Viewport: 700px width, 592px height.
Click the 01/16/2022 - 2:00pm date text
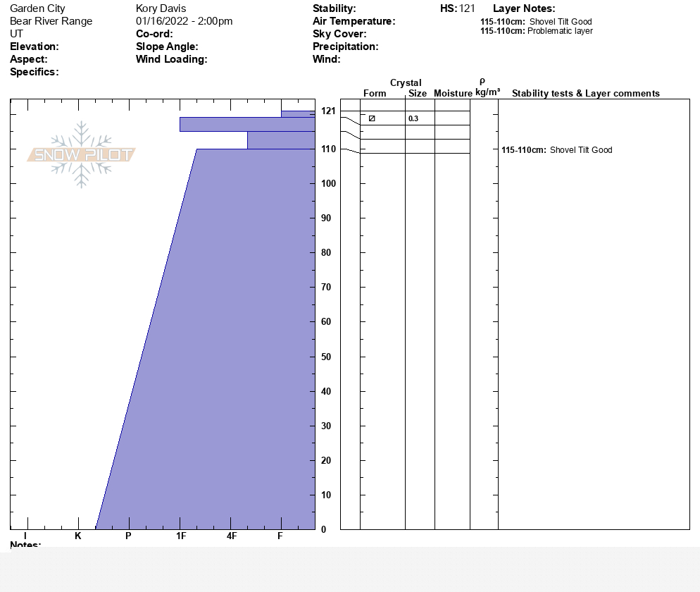pos(184,21)
